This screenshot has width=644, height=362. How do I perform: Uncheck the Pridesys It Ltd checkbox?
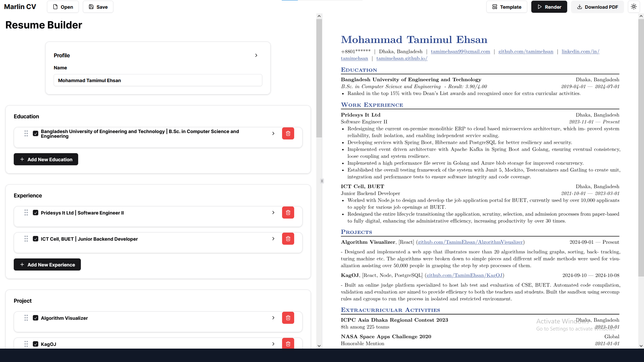tap(36, 213)
